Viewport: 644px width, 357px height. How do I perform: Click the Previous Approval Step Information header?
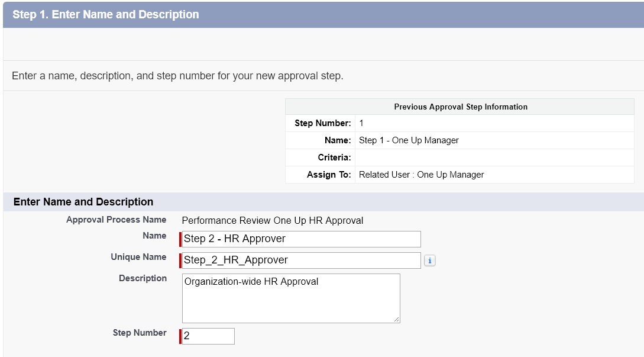coord(460,107)
